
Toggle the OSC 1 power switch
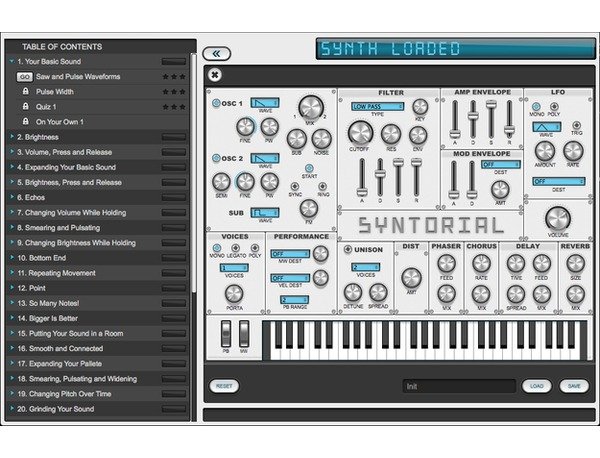(x=214, y=103)
